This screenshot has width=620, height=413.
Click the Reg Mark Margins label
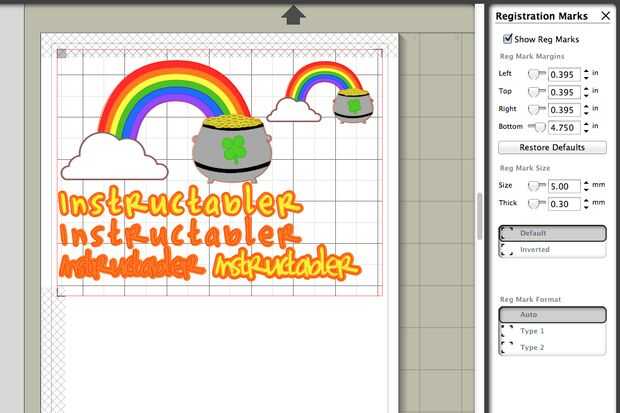(532, 56)
